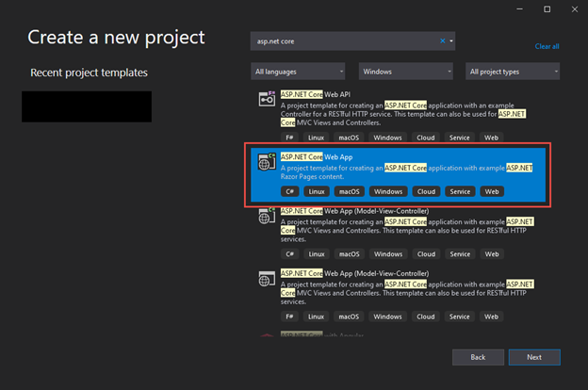Screen dimensions: 588x390
Task: Click the Cloud tag under Web API
Action: pyautogui.click(x=426, y=138)
